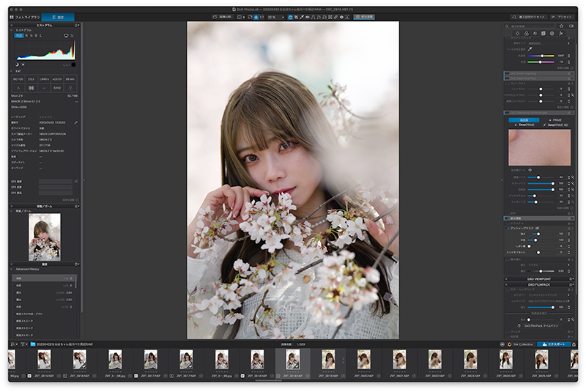The image size is (586, 392).
Task: Activate the 部分調整 local adjustments button
Action: point(364,17)
